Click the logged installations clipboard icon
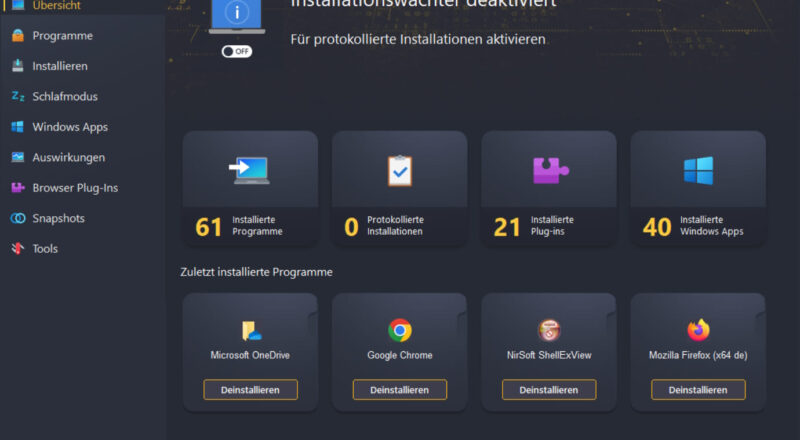The image size is (800, 440). tap(399, 170)
